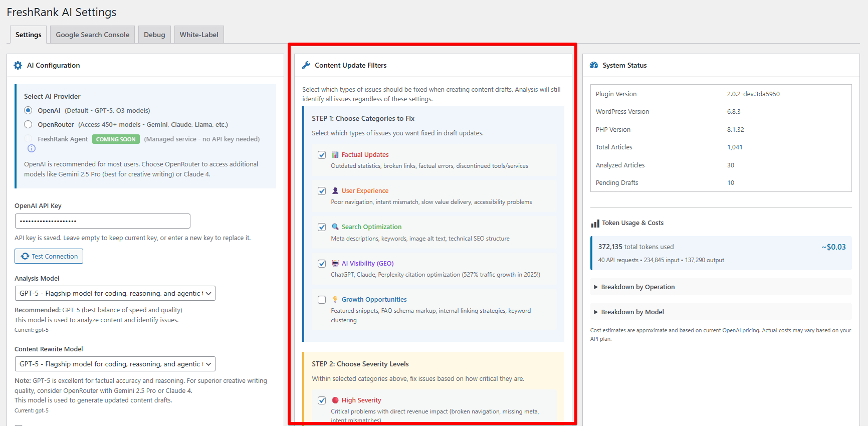Uncheck the User Experience checkbox

pos(322,191)
